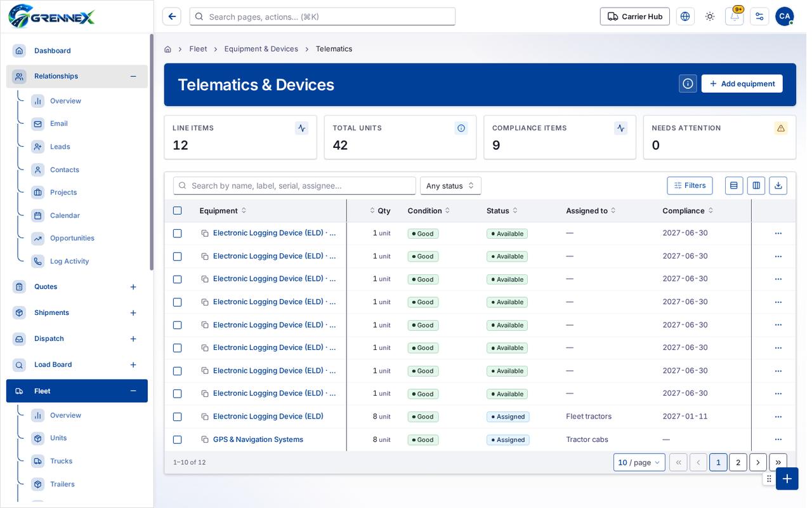The width and height of the screenshot is (812, 508).
Task: Open the CA user avatar menu
Action: click(785, 17)
